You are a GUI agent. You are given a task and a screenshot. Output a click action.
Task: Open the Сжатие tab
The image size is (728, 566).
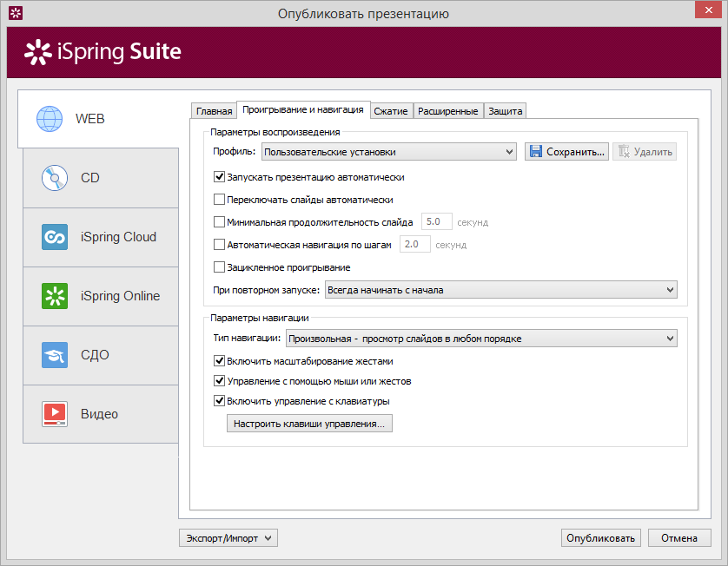[x=391, y=111]
